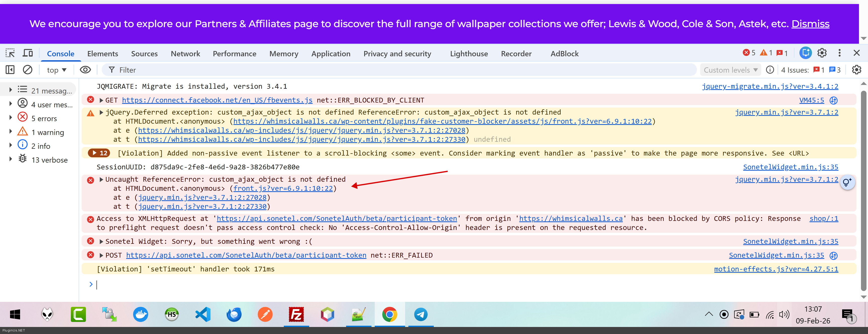Click the inspect element selector icon
The image size is (868, 334).
(10, 53)
